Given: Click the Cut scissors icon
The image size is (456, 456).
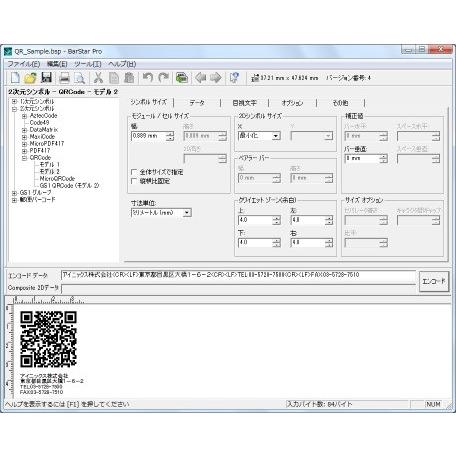Looking at the screenshot, I should tap(98, 78).
